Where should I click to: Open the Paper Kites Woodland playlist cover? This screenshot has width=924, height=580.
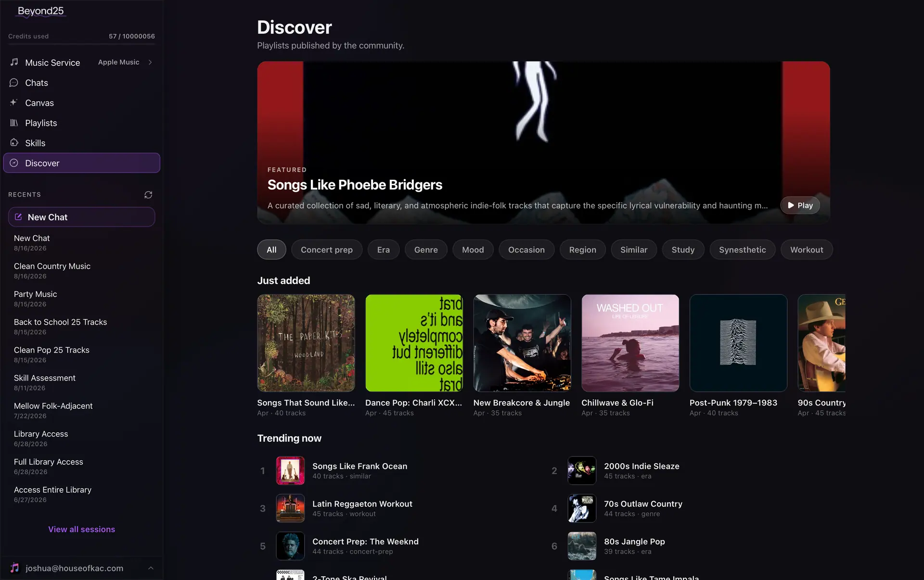(x=306, y=343)
